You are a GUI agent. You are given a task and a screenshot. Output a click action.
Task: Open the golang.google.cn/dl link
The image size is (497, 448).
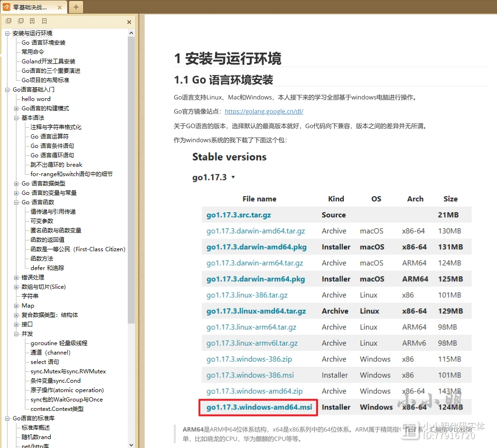pos(264,112)
